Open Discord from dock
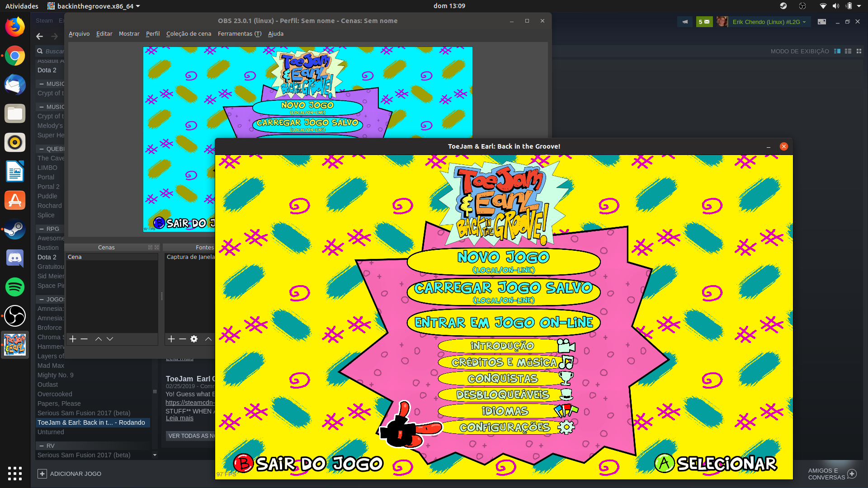The image size is (868, 488). coord(15,258)
